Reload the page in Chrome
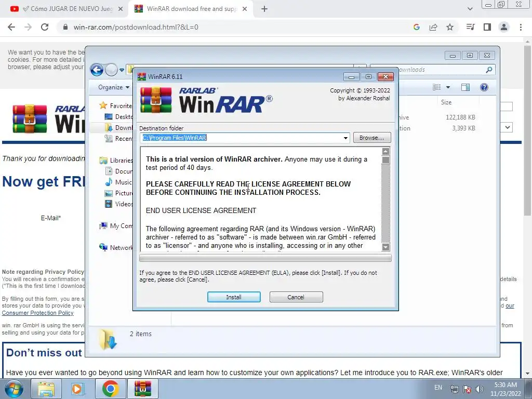This screenshot has height=399, width=532. click(x=45, y=27)
